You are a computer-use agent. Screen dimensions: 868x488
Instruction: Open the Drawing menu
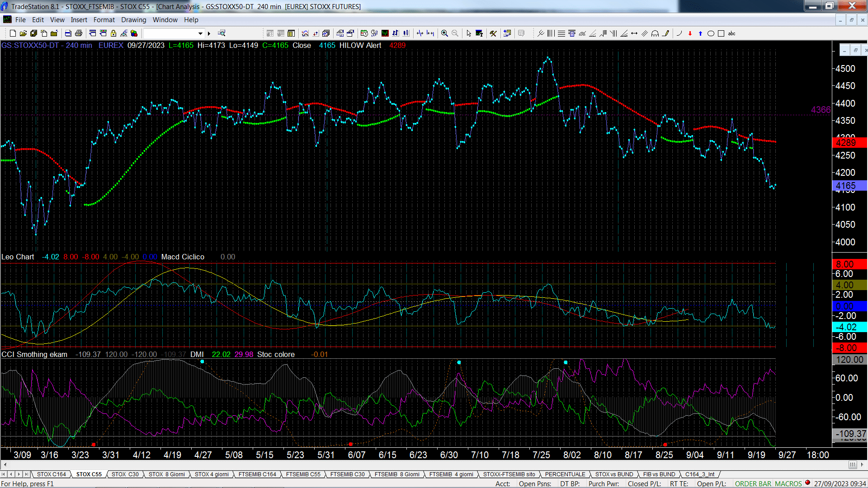point(133,20)
